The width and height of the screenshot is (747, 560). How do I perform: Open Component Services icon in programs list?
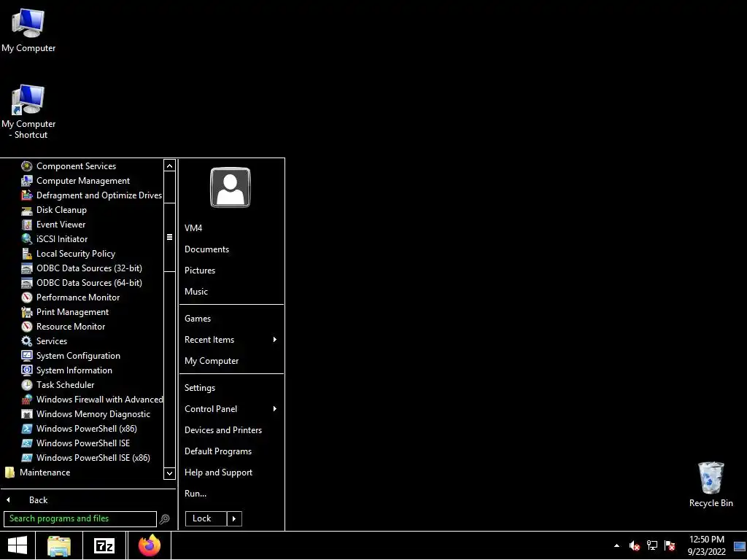27,166
